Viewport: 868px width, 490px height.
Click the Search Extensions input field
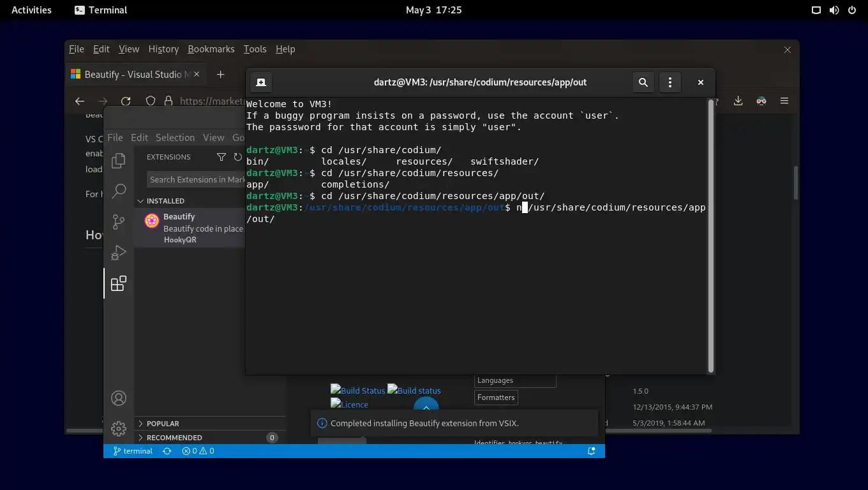tap(196, 179)
